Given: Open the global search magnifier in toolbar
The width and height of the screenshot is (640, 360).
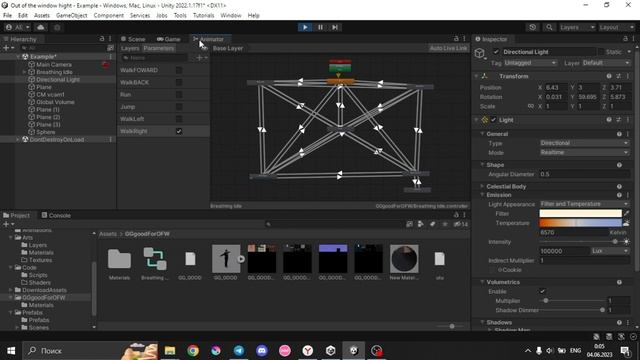Looking at the screenshot, I should click(549, 27).
